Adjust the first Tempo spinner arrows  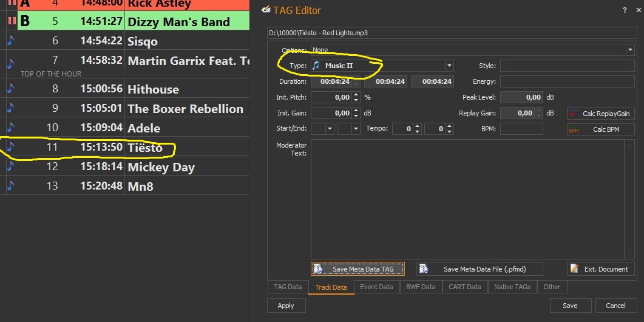coord(417,129)
